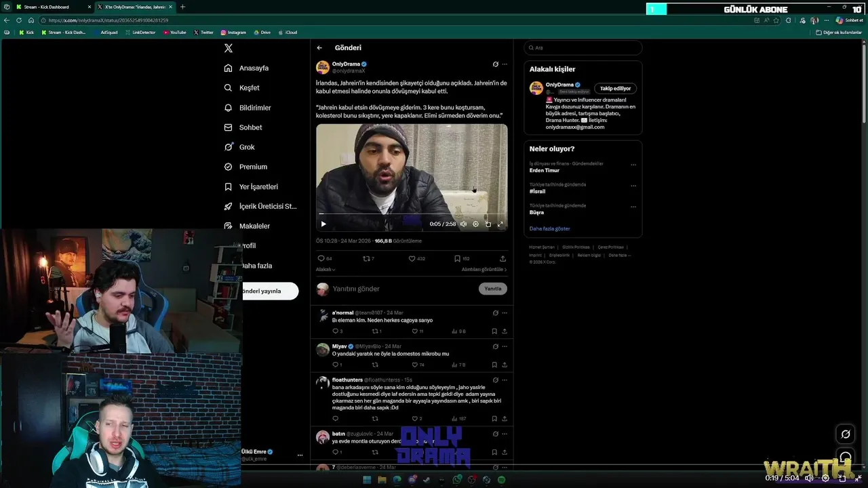This screenshot has width=868, height=488.
Task: Open Grok from the sidebar
Action: tap(239, 147)
